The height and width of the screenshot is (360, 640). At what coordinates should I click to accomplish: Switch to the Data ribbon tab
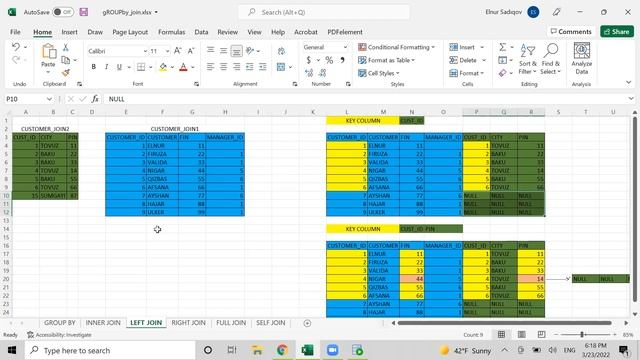[201, 32]
